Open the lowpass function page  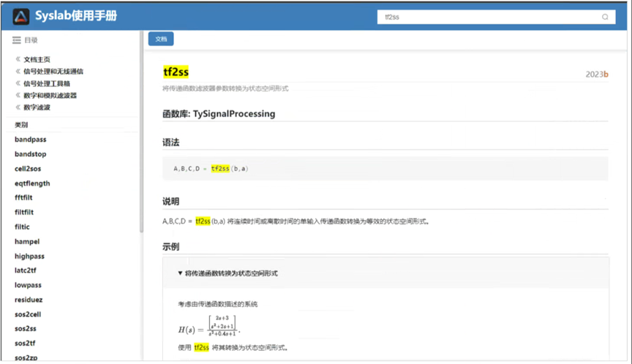coord(28,285)
